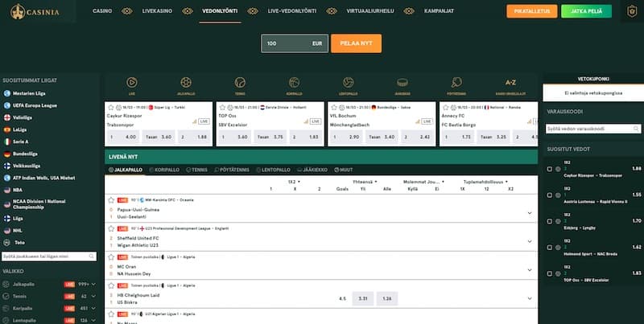Click the Jatka peliä button
Image resolution: width=644 pixels, height=324 pixels.
(x=587, y=11)
